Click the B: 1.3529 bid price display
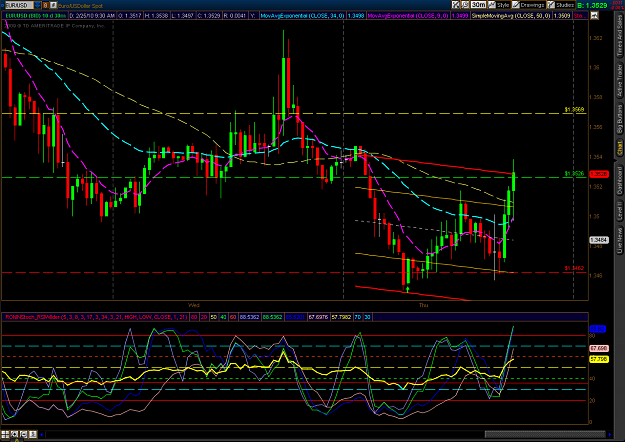Viewport: 625px width, 442px height. (592, 5)
